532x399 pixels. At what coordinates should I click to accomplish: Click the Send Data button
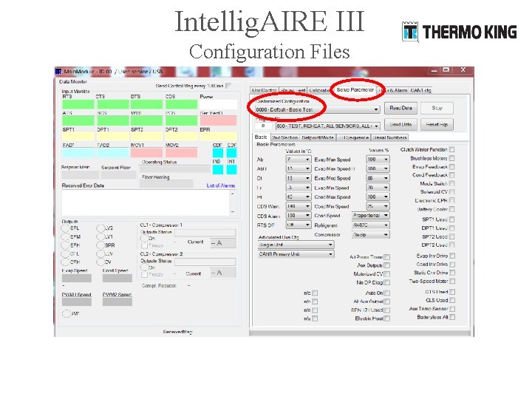pyautogui.click(x=400, y=125)
